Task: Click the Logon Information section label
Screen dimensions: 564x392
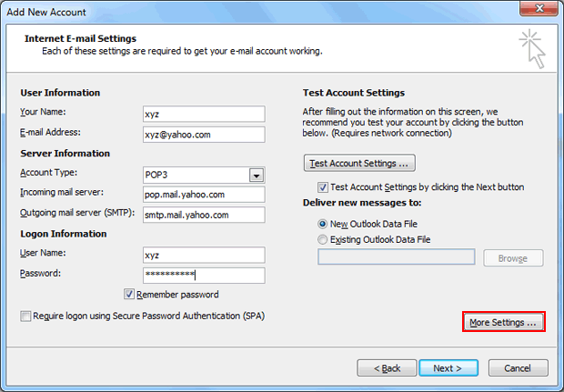Action: [x=64, y=234]
